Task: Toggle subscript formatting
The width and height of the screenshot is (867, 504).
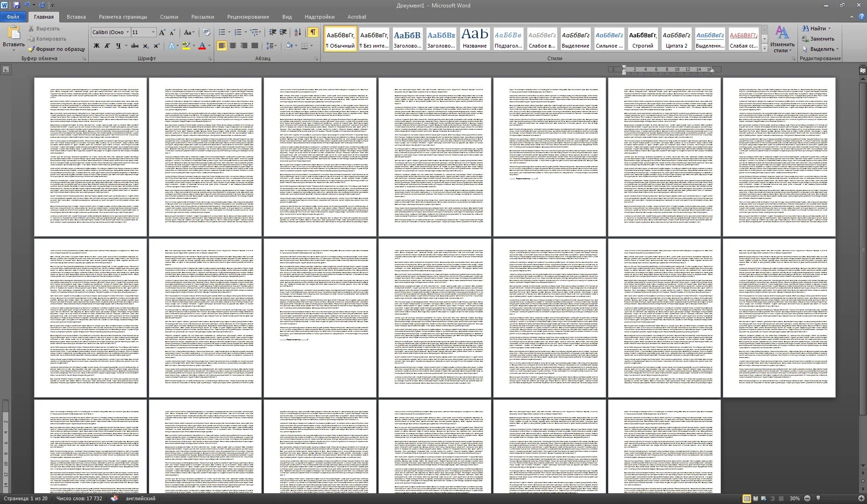Action: [x=146, y=46]
